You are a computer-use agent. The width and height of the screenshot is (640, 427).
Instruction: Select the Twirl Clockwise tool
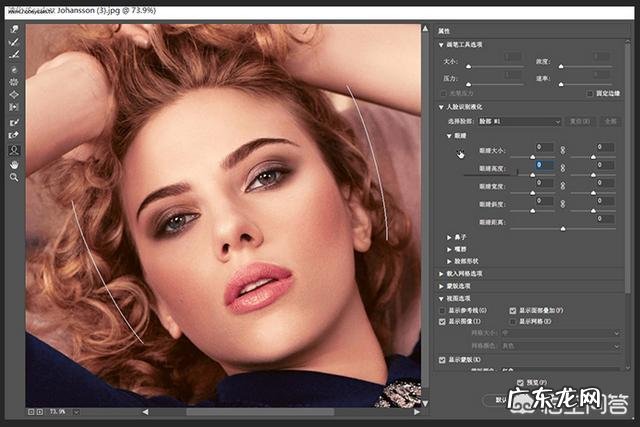click(x=15, y=68)
